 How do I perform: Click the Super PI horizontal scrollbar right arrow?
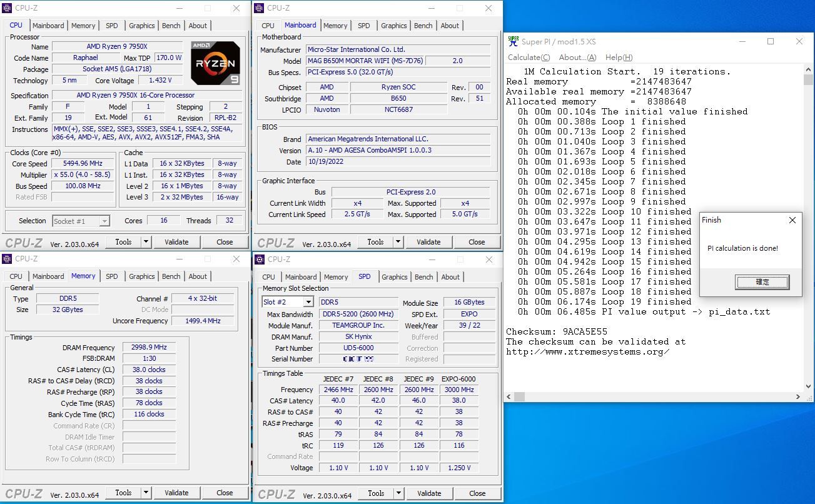[799, 397]
